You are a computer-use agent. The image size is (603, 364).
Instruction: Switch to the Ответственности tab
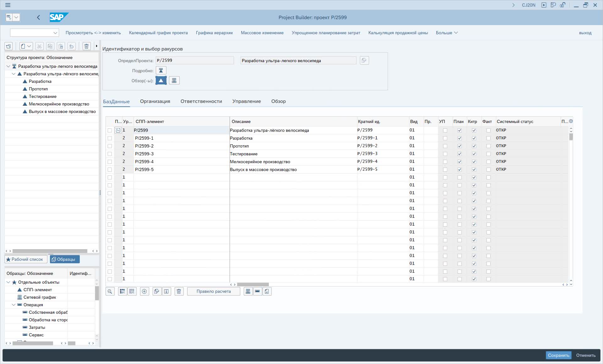click(x=201, y=101)
